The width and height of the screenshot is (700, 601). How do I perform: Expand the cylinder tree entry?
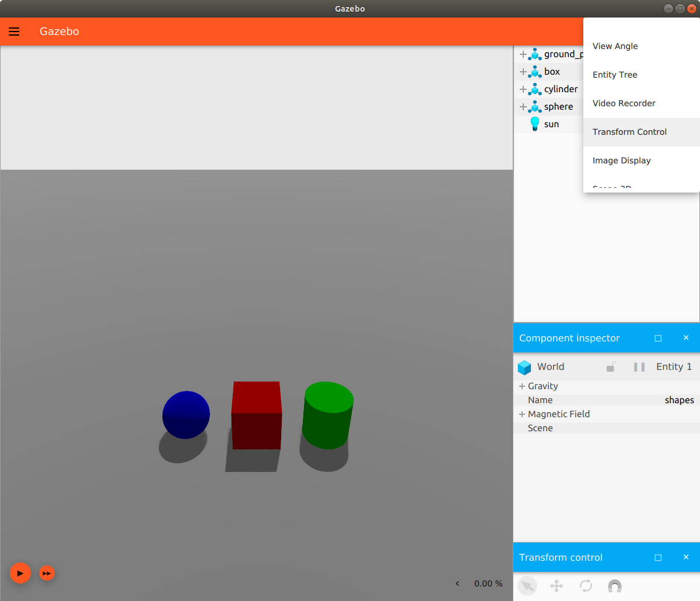tap(523, 89)
